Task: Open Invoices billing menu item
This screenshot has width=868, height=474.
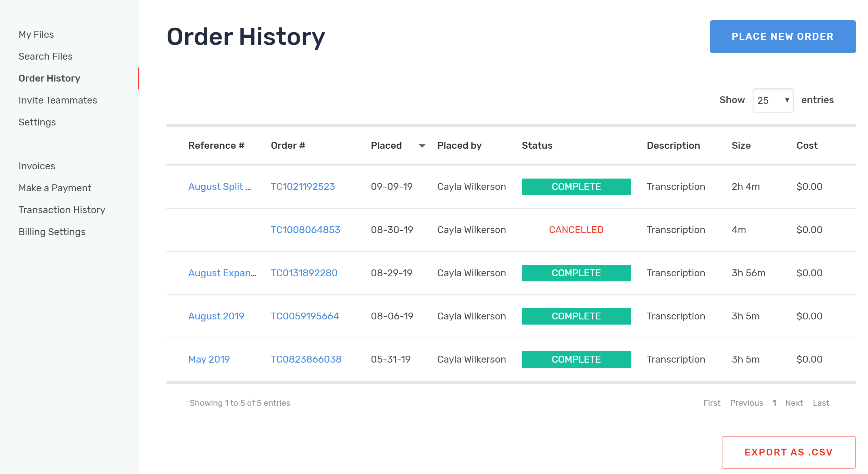Action: pyautogui.click(x=36, y=166)
